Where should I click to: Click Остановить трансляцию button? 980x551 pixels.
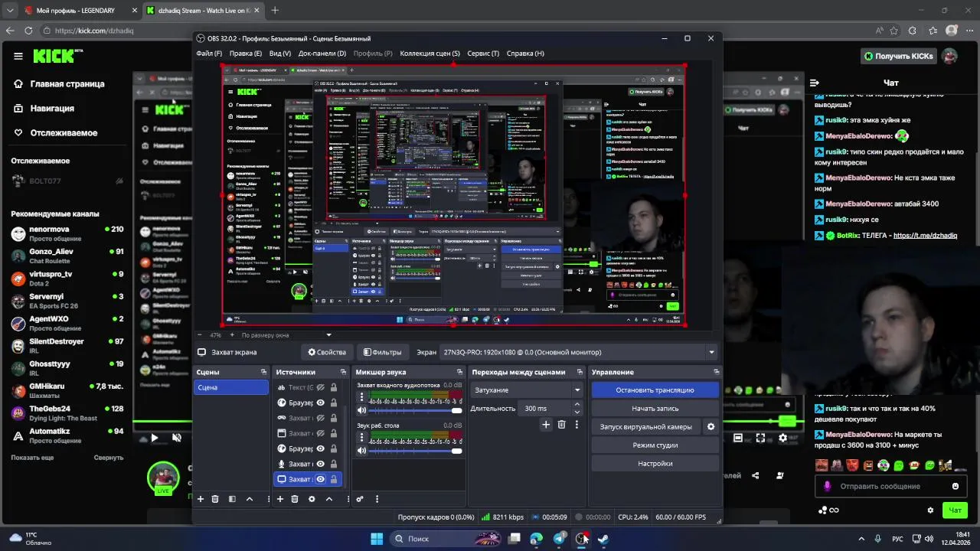655,390
